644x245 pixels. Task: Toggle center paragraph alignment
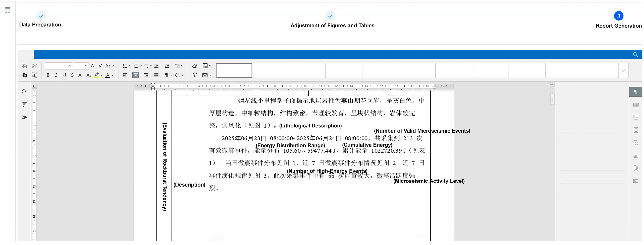(135, 75)
